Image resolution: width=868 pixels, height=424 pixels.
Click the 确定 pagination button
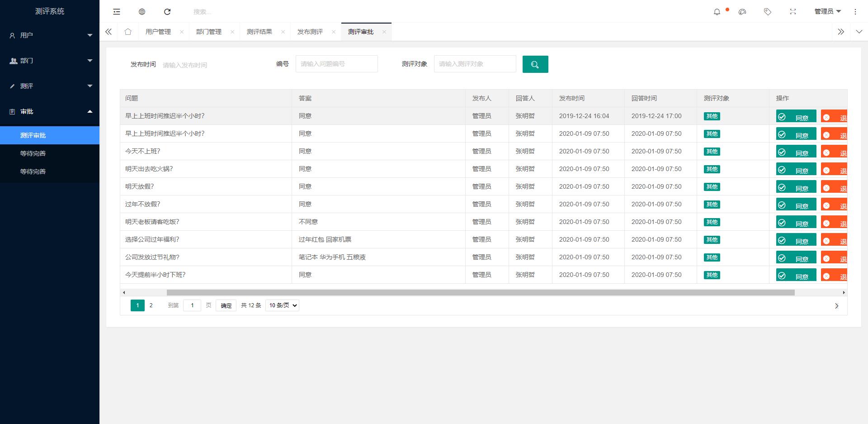tap(226, 305)
